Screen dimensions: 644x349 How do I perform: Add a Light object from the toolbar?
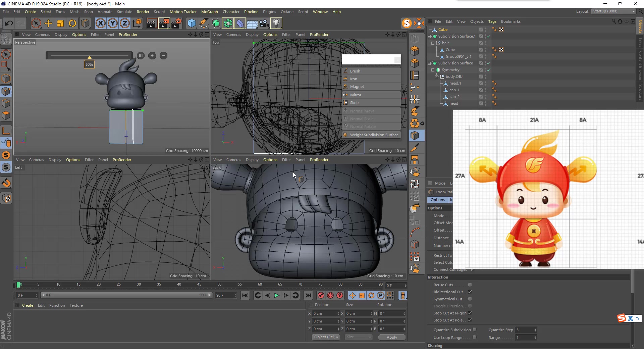click(276, 23)
